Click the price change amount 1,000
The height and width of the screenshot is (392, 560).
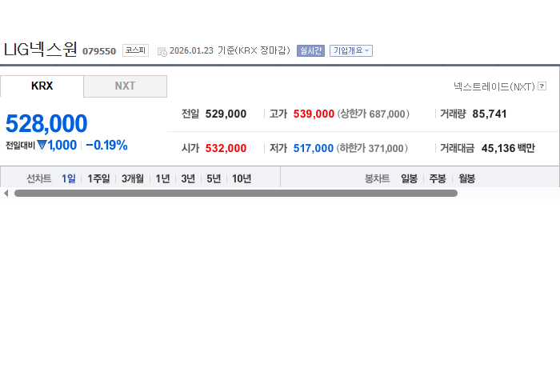coord(62,146)
